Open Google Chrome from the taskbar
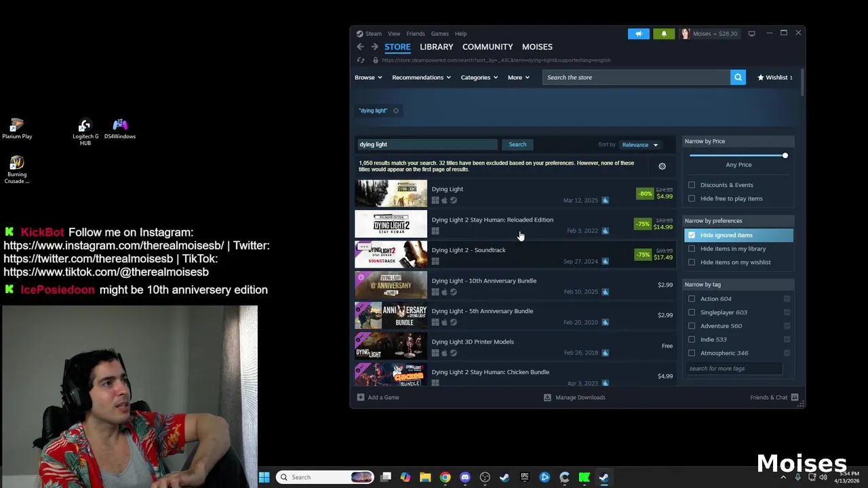The image size is (868, 488). [x=445, y=477]
